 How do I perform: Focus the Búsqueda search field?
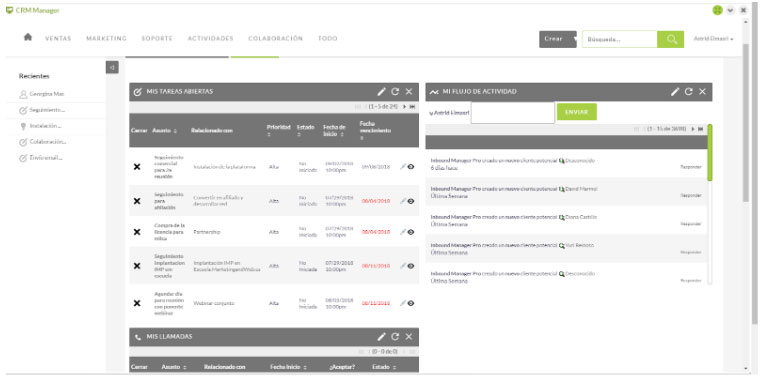620,39
